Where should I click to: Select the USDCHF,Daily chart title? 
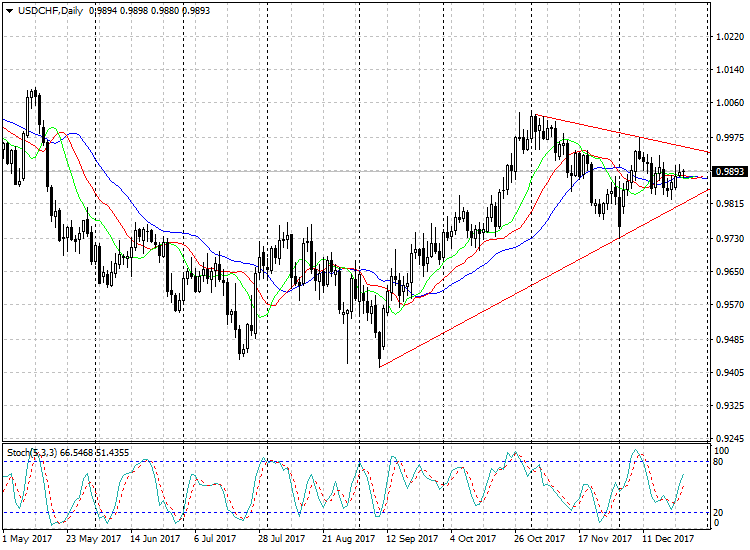click(x=50, y=11)
